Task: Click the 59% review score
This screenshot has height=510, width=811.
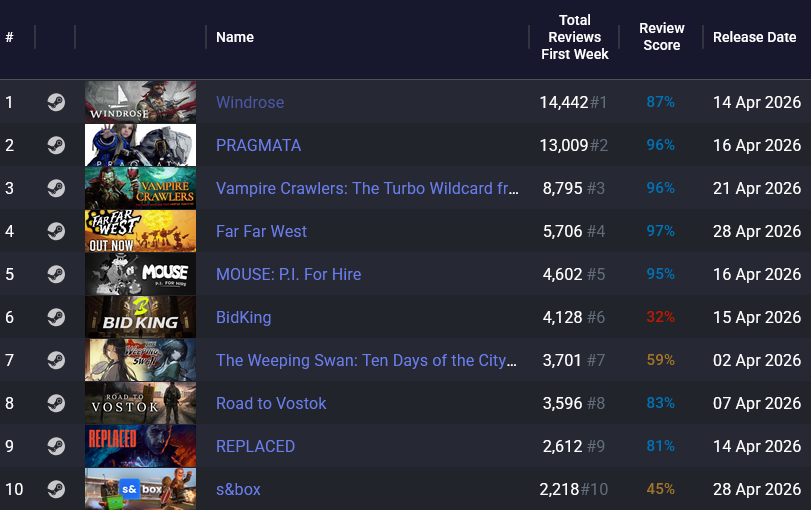Action: coord(660,360)
